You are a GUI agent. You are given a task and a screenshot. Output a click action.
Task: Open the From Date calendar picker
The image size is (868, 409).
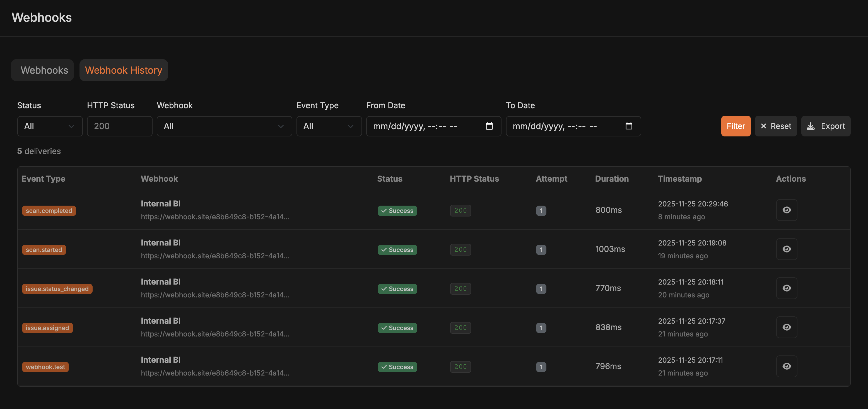(x=489, y=126)
